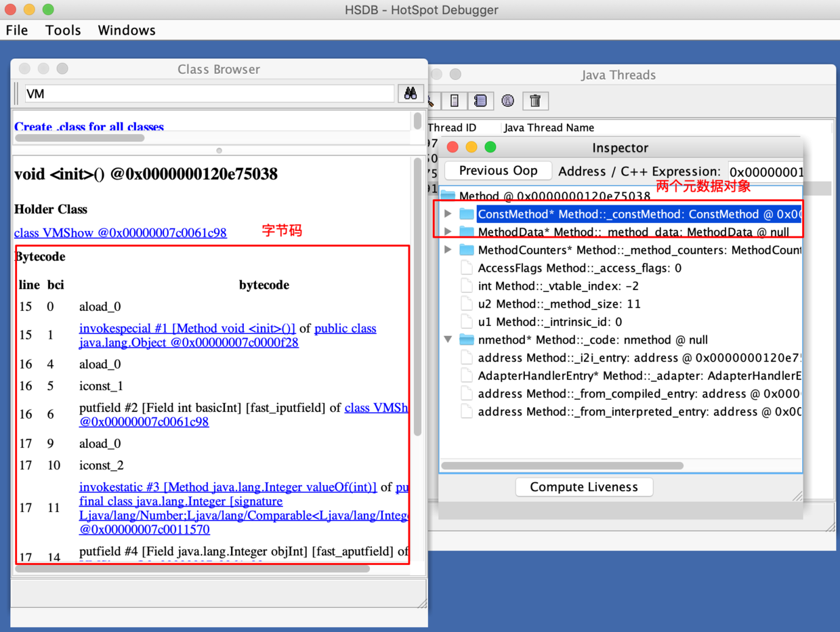The height and width of the screenshot is (632, 840).
Task: Click the file icon beside AccessFlags entry
Action: coord(467,268)
